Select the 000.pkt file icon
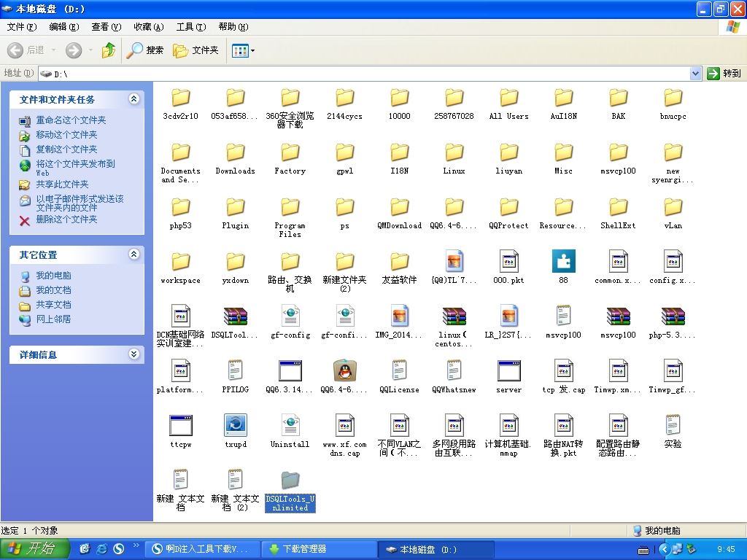 [508, 261]
